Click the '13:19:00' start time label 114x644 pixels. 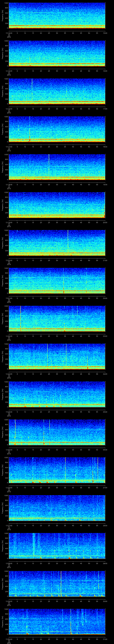pyautogui.click(x=9, y=223)
